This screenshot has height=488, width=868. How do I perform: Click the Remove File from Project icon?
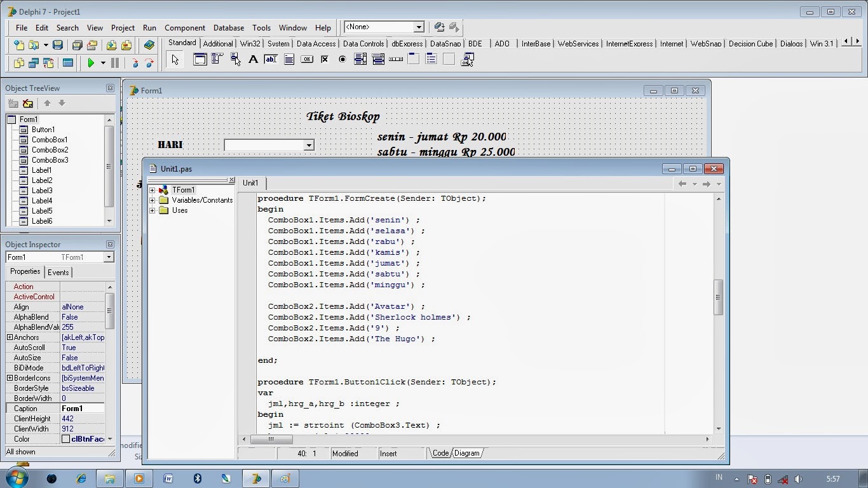(126, 45)
